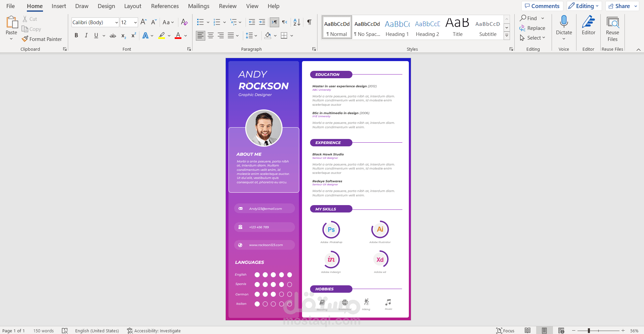Viewport: 644px width, 334px height.
Task: Click the Sort icon in Paragraph group
Action: [x=296, y=22]
